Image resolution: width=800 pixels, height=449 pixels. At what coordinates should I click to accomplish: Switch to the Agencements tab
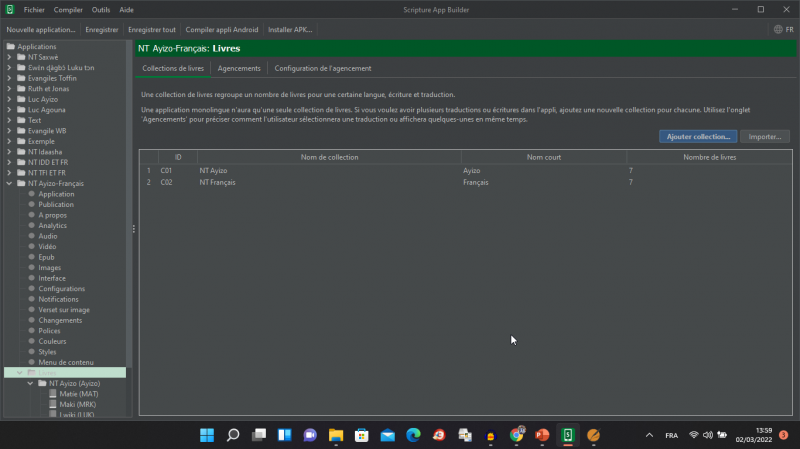(239, 68)
